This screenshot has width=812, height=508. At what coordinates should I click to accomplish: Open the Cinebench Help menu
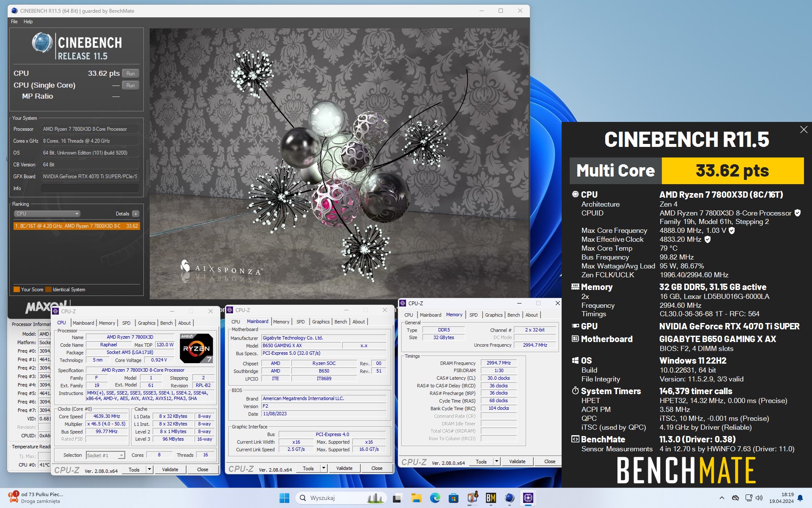28,22
